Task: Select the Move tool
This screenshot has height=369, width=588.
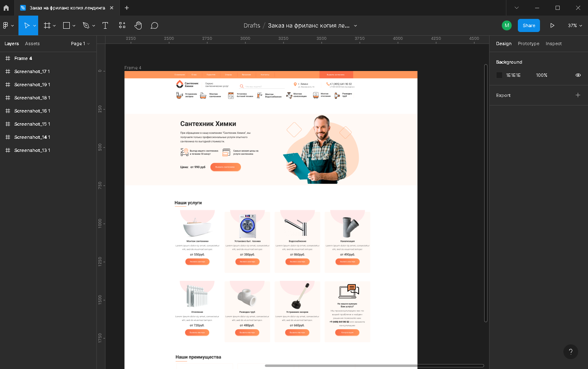Action: 26,25
